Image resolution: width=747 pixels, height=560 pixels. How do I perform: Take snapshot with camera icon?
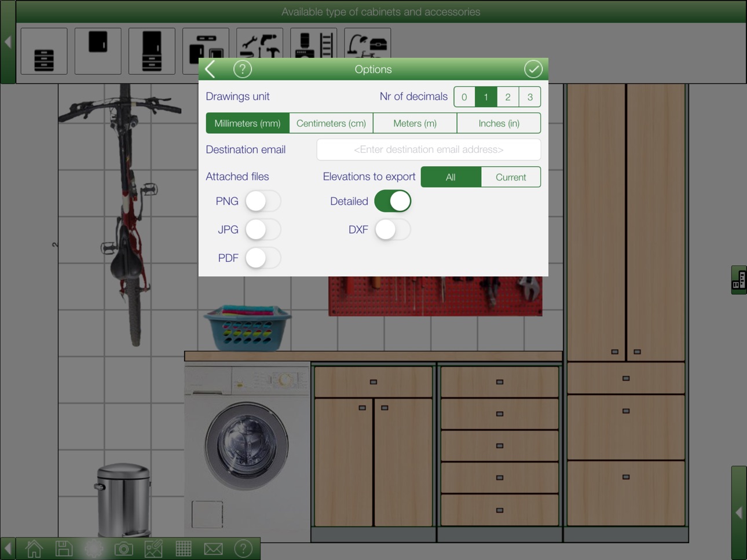click(123, 548)
